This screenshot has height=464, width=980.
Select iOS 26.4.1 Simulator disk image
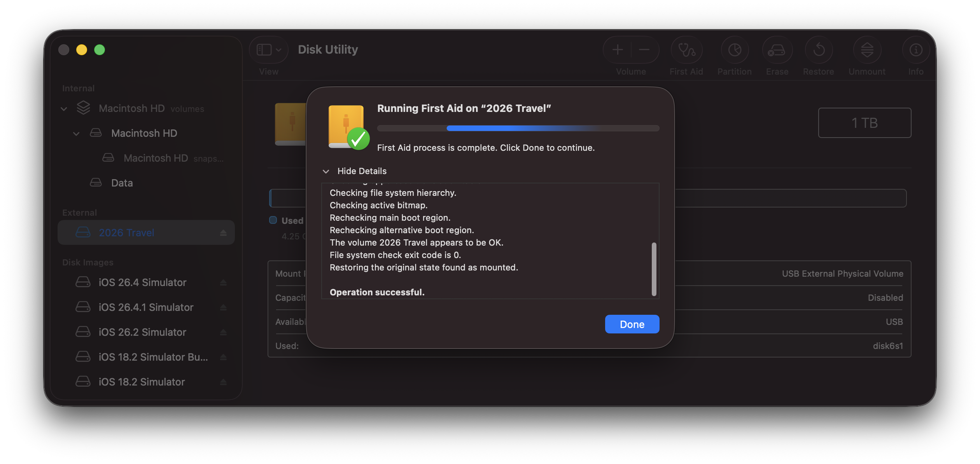click(x=146, y=307)
